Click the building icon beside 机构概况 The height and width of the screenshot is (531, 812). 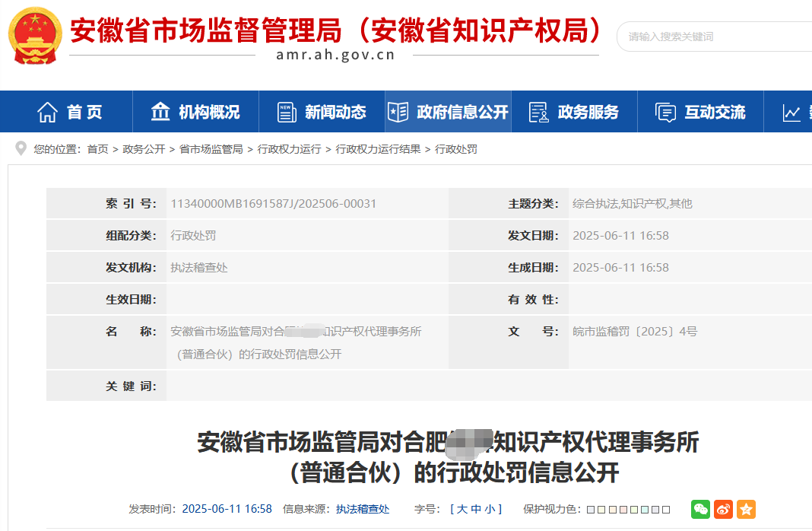pyautogui.click(x=160, y=111)
